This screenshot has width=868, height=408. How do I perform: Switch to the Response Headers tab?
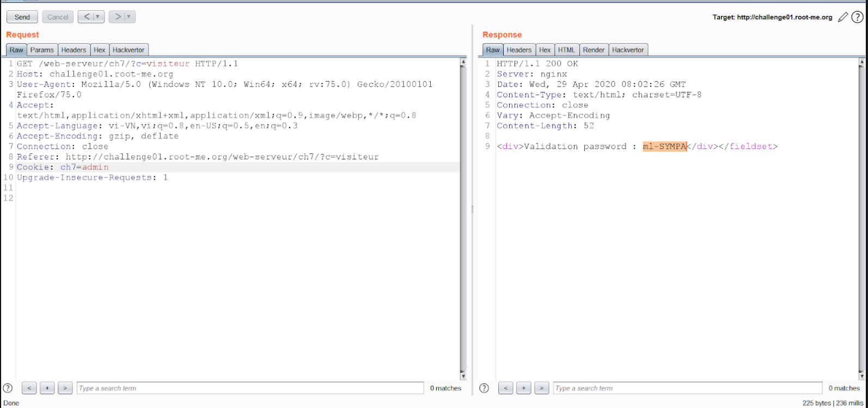[x=519, y=50]
